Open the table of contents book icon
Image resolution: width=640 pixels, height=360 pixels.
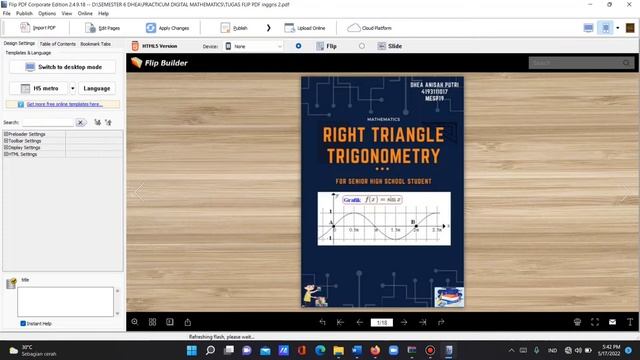[x=170, y=322]
